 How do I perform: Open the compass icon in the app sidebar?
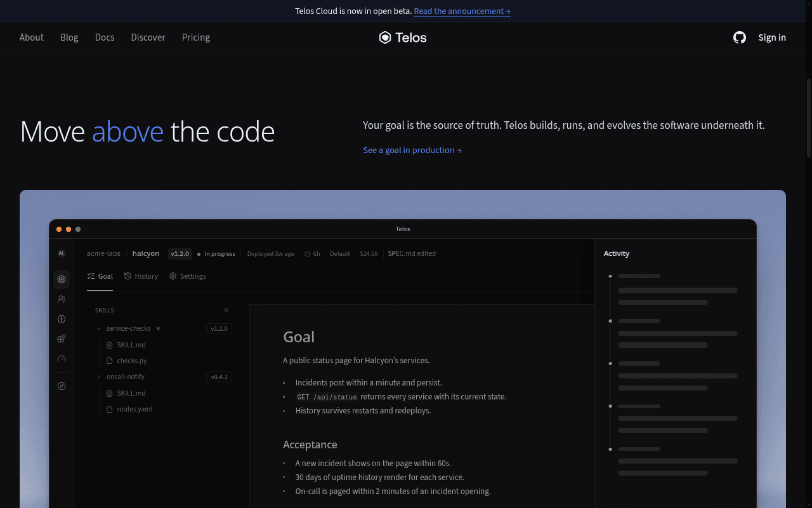point(62,386)
